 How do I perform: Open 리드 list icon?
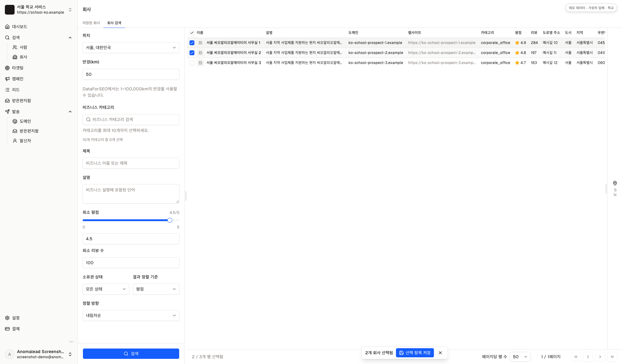(7, 90)
